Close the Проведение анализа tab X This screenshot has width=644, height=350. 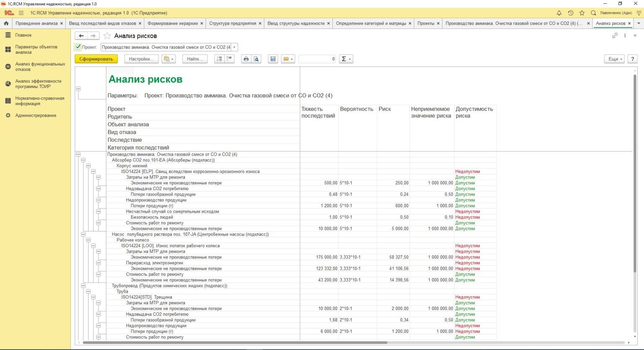pyautogui.click(x=61, y=24)
